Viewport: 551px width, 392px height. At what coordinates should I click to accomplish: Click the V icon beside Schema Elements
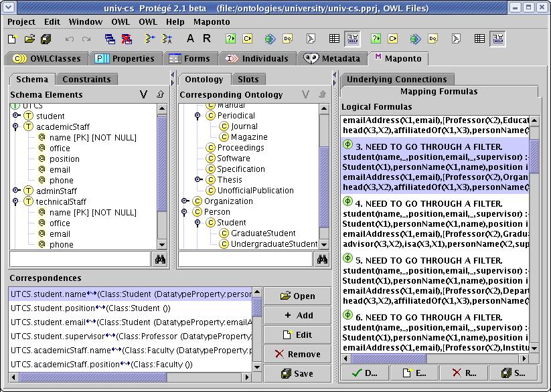143,94
